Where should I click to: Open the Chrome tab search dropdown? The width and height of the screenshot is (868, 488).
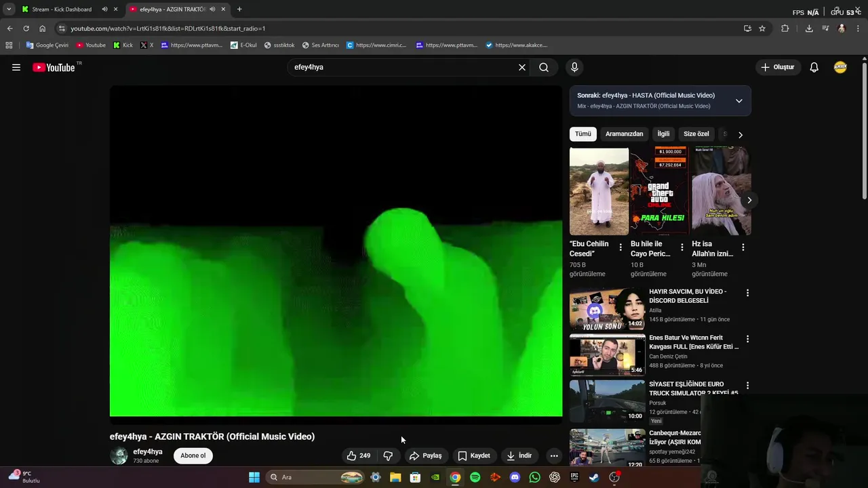coord(9,9)
